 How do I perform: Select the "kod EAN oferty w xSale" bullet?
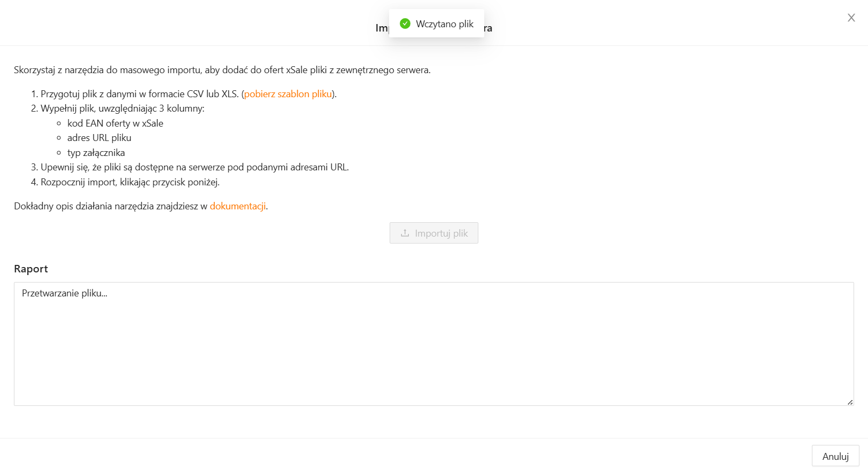[115, 123]
